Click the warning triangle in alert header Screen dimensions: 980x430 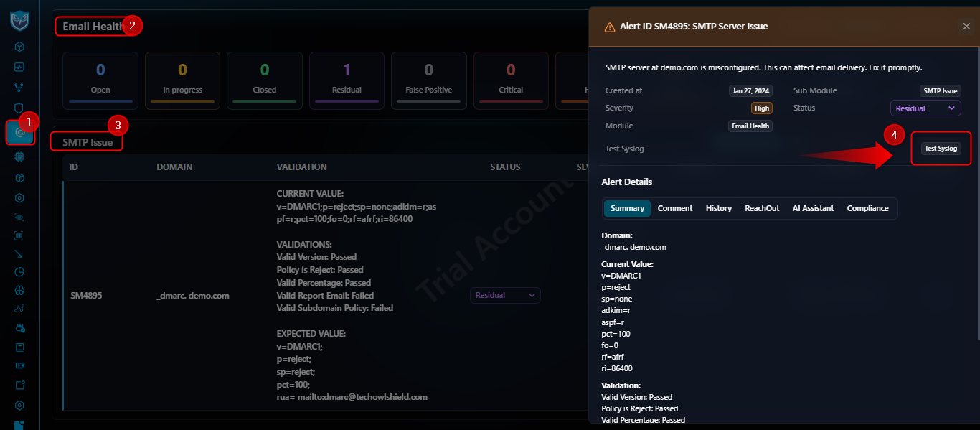tap(610, 27)
